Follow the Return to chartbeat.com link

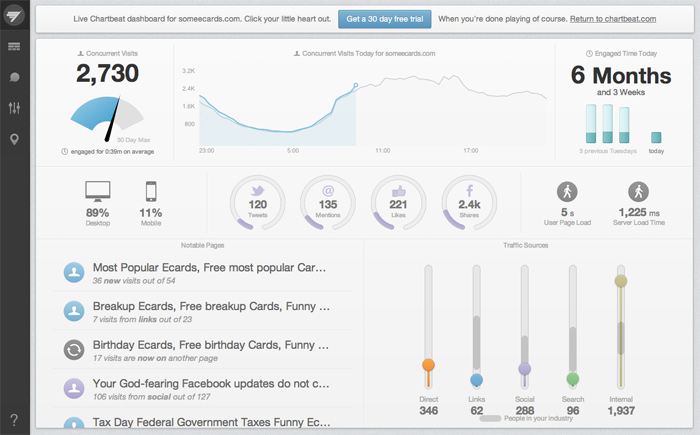(x=613, y=19)
